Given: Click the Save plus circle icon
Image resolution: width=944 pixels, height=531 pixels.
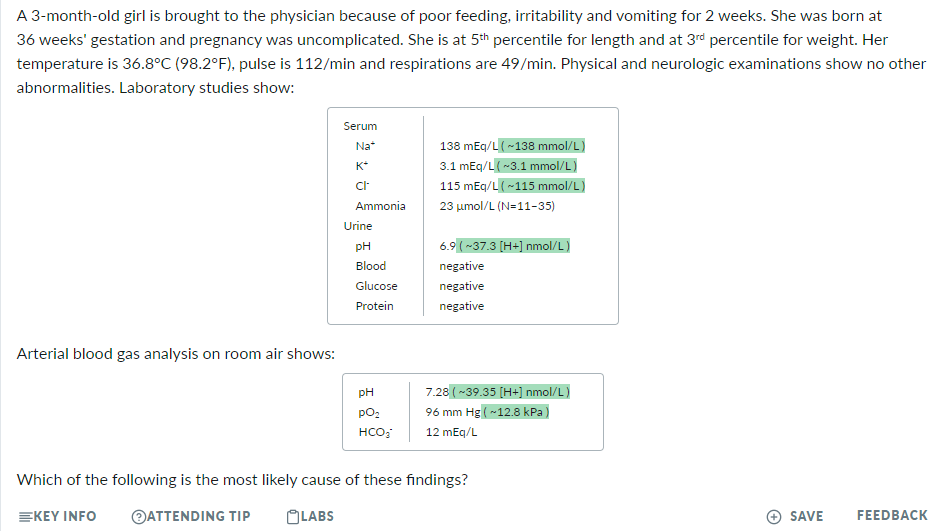Looking at the screenshot, I should (774, 516).
